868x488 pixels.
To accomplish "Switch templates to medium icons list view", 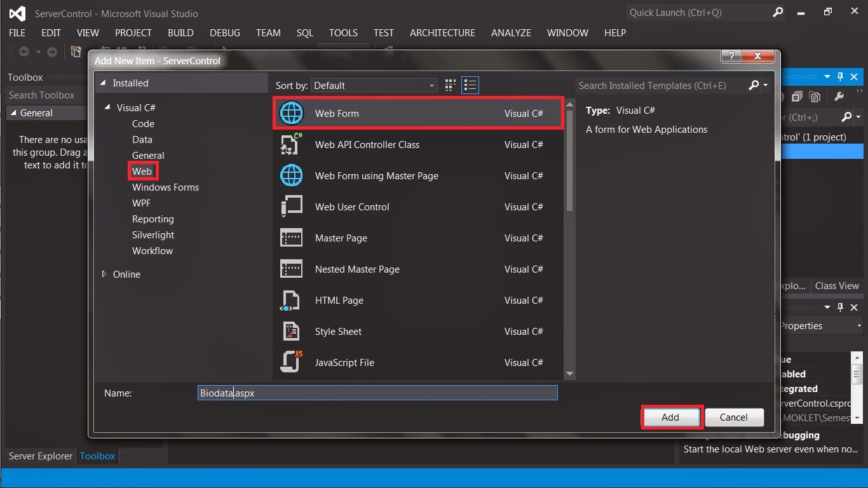I will (x=470, y=85).
